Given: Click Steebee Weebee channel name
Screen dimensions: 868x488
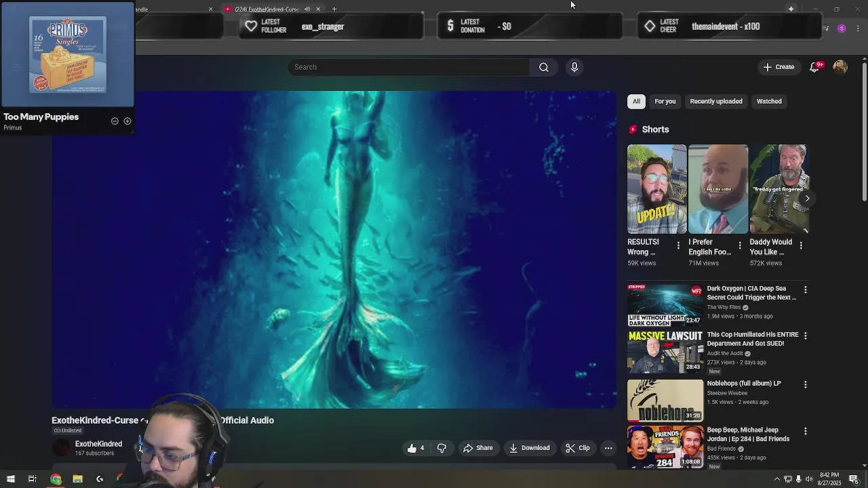Looking at the screenshot, I should [727, 393].
